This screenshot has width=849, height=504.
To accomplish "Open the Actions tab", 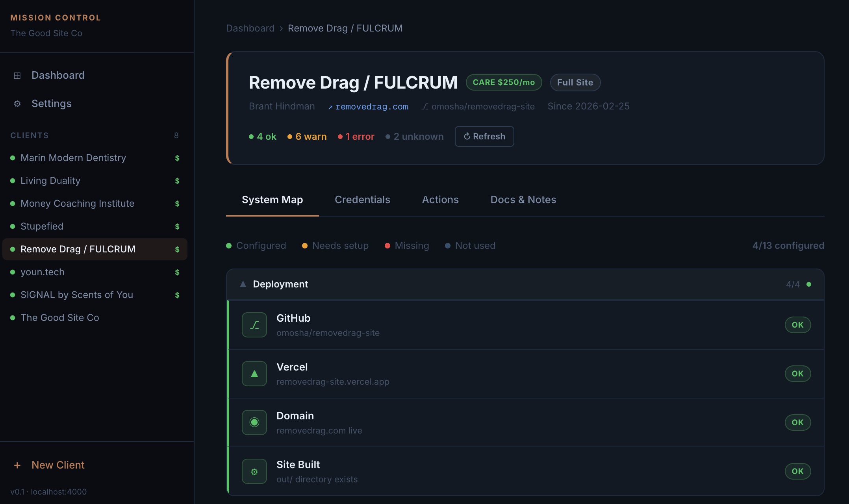I will (440, 200).
